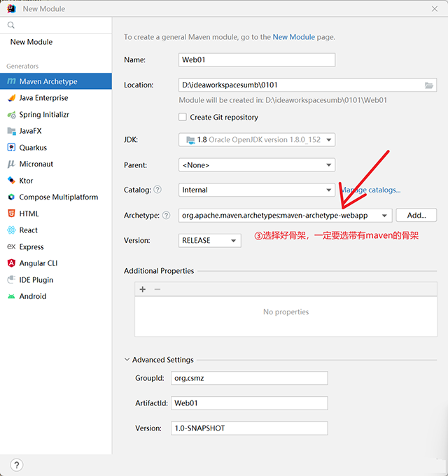Click the Add... archetype button
Viewport: 448px width, 476px height.
[x=416, y=215]
